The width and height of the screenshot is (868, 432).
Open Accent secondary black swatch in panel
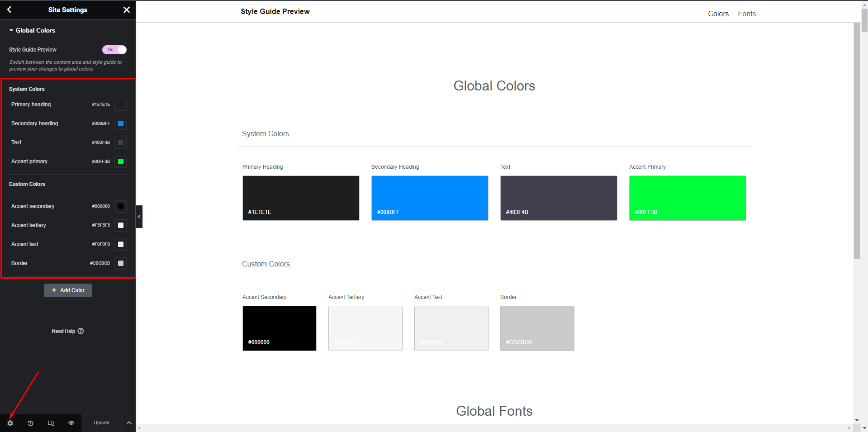[x=121, y=206]
